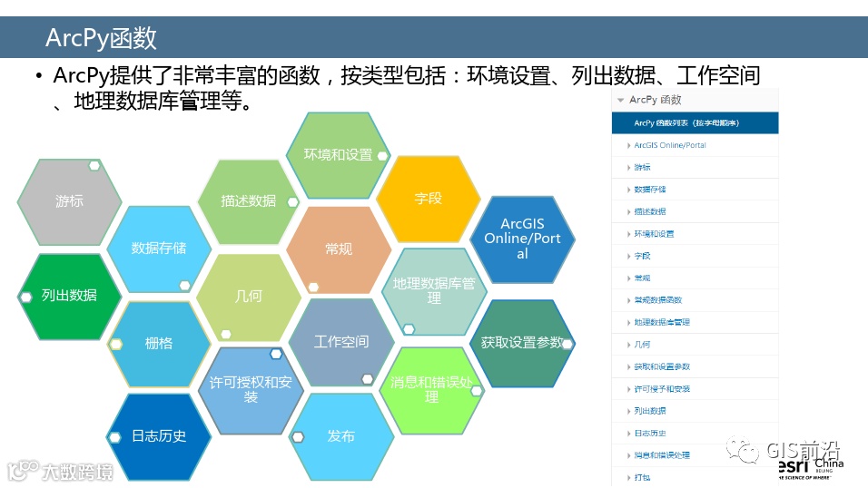The height and width of the screenshot is (488, 868).
Task: Expand the 常规 row arrow in the list
Action: [x=629, y=278]
